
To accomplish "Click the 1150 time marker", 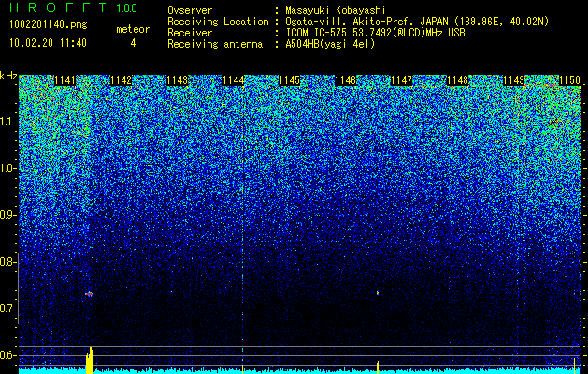I will click(x=569, y=80).
